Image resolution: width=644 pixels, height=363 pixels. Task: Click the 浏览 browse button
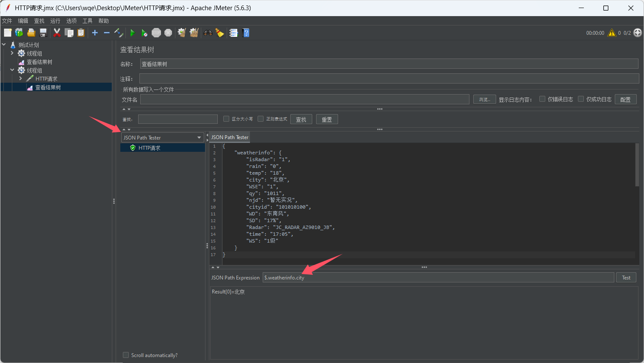click(484, 99)
